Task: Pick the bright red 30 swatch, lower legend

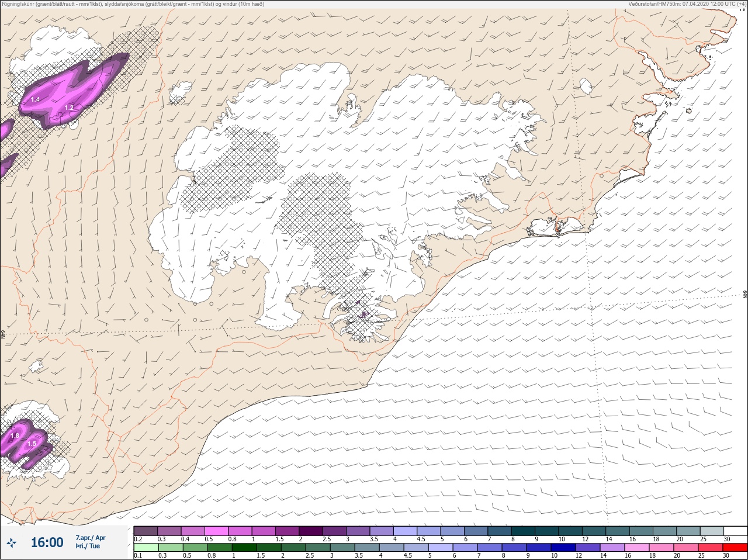Action: point(735,548)
